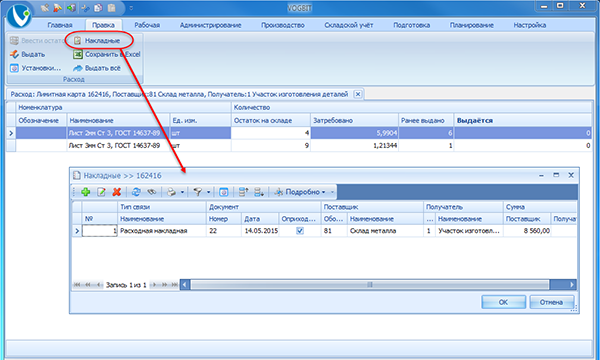This screenshot has width=600, height=360.
Task: Switch to the Главная ribbon tab
Action: 60,25
